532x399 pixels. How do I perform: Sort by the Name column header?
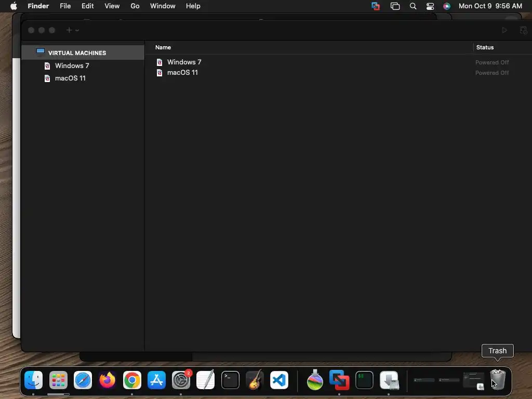coord(163,47)
